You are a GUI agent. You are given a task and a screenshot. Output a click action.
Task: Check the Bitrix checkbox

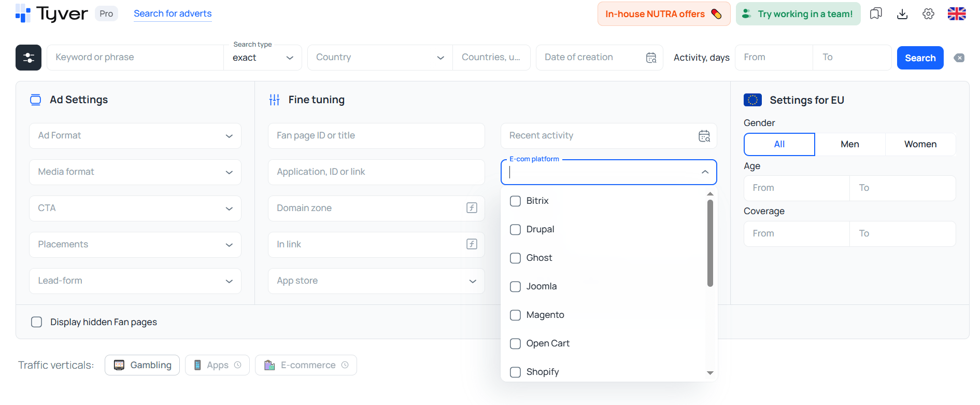515,201
